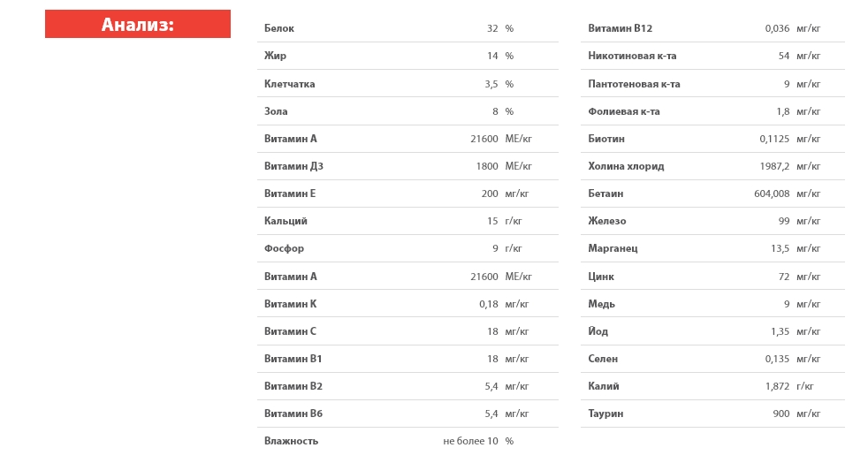
Task: Select the Таурин row label
Action: (x=605, y=414)
